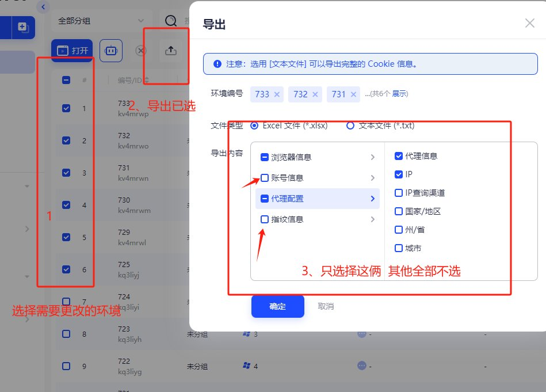The image size is (546, 392).
Task: Click the 未分组 cell in row 9
Action: [197, 366]
